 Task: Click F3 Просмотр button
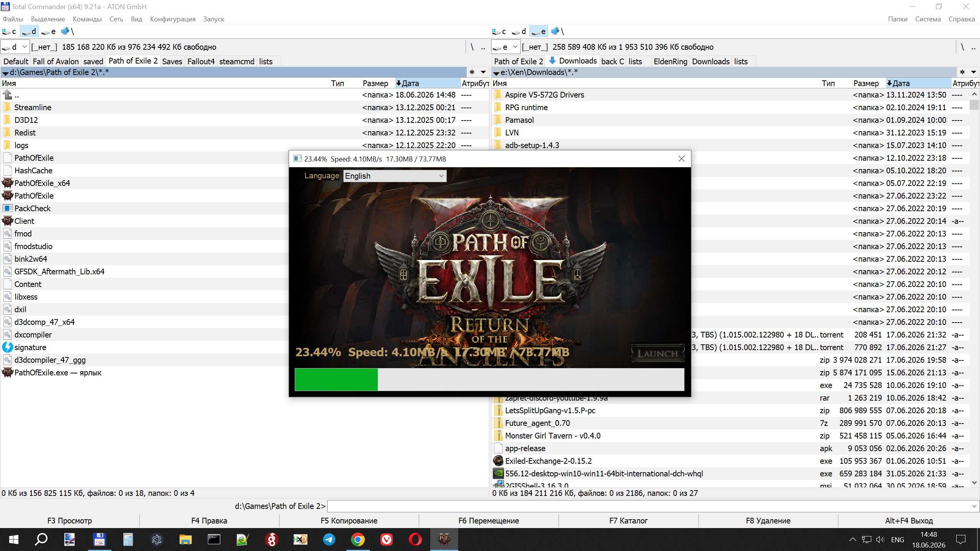point(70,521)
